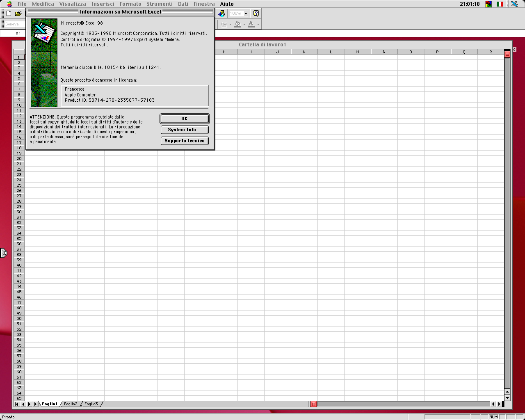Screen dimensions: 525x420
Task: Open the Modifica menu
Action: click(43, 4)
